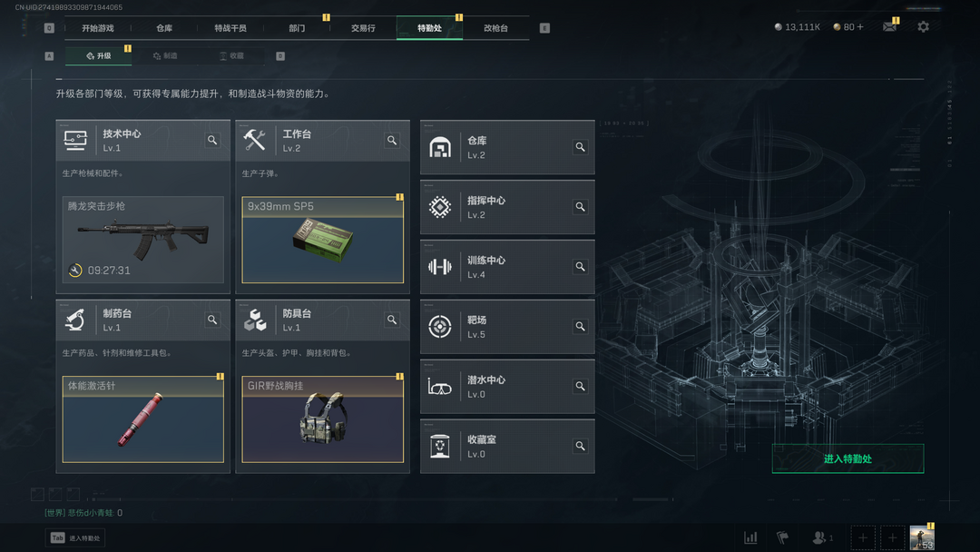The image size is (980, 552).
Task: Open the settings gear icon
Action: 923,27
